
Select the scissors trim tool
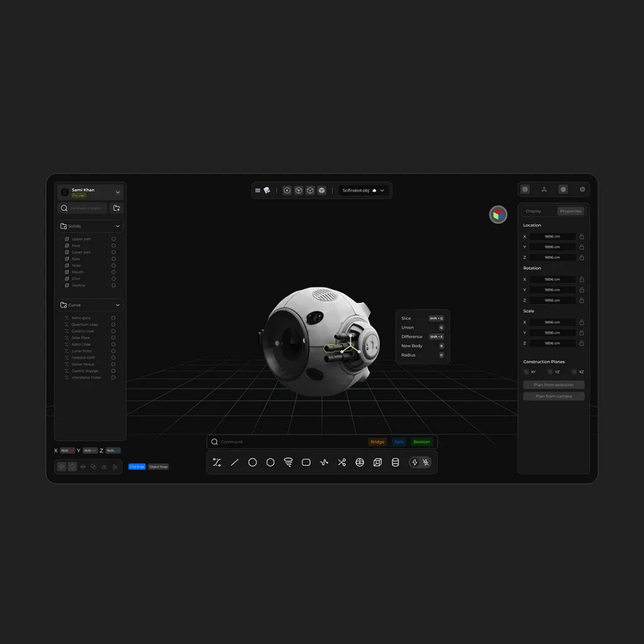(x=341, y=462)
